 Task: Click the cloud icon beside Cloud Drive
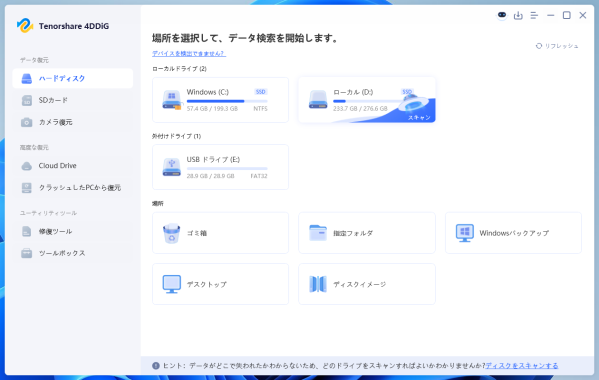click(26, 166)
